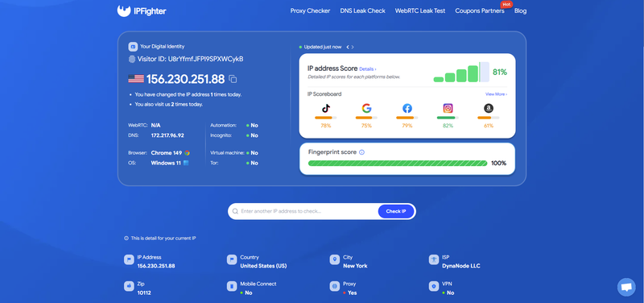Go to previous update with left chevron

(x=348, y=47)
